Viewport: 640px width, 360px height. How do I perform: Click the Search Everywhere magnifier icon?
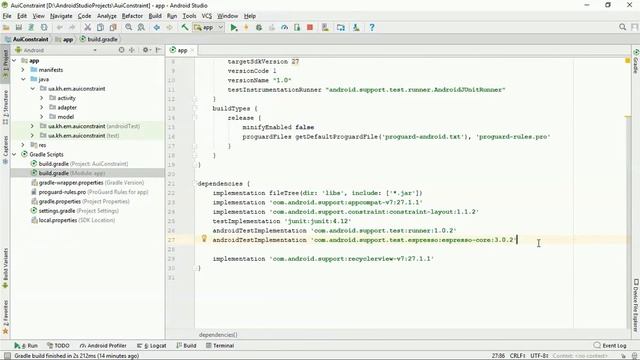pyautogui.click(x=622, y=27)
